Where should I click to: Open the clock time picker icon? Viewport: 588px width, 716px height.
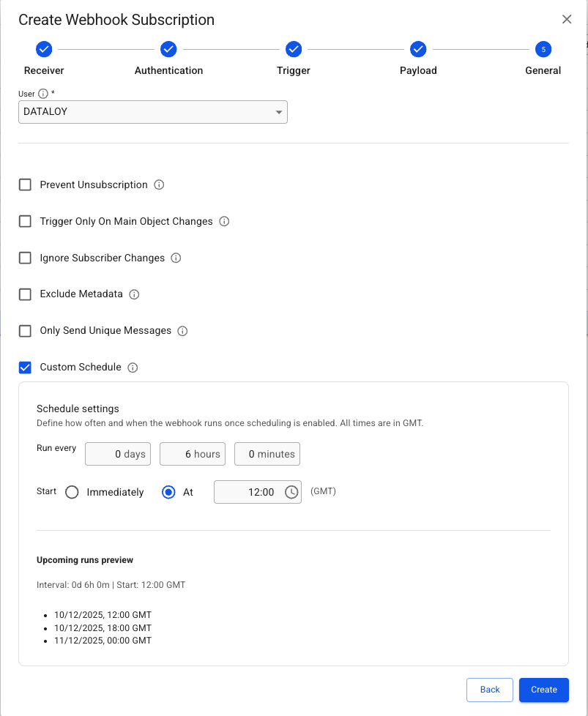[291, 492]
